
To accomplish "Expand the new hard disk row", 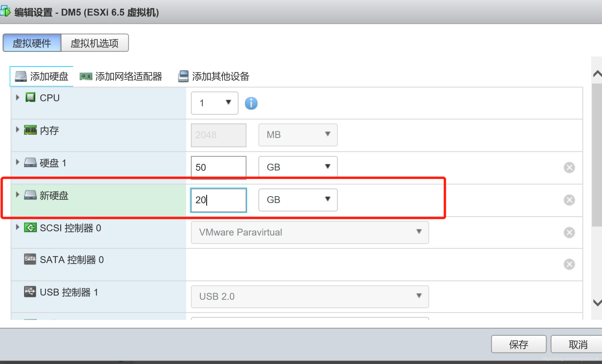I will point(18,195).
